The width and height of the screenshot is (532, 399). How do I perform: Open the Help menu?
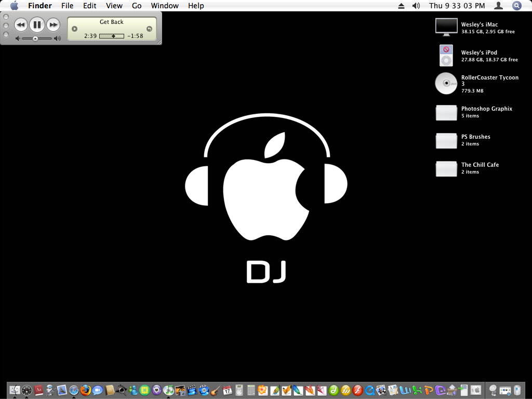click(x=196, y=6)
